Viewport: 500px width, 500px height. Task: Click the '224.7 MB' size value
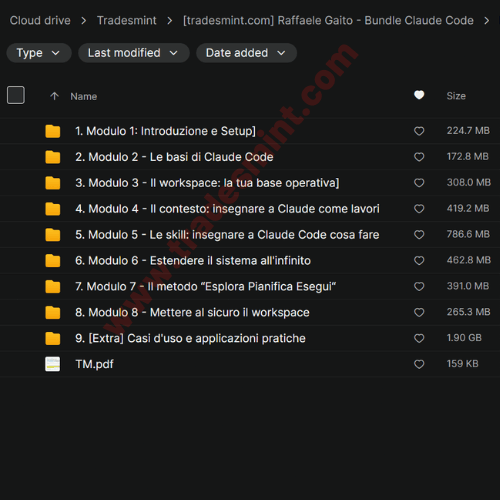(x=468, y=131)
